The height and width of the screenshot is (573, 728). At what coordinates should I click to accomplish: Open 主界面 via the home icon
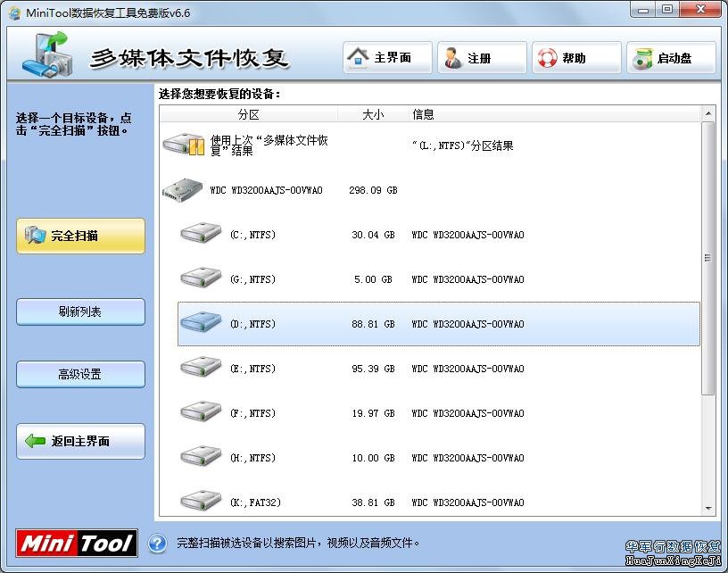[x=360, y=56]
